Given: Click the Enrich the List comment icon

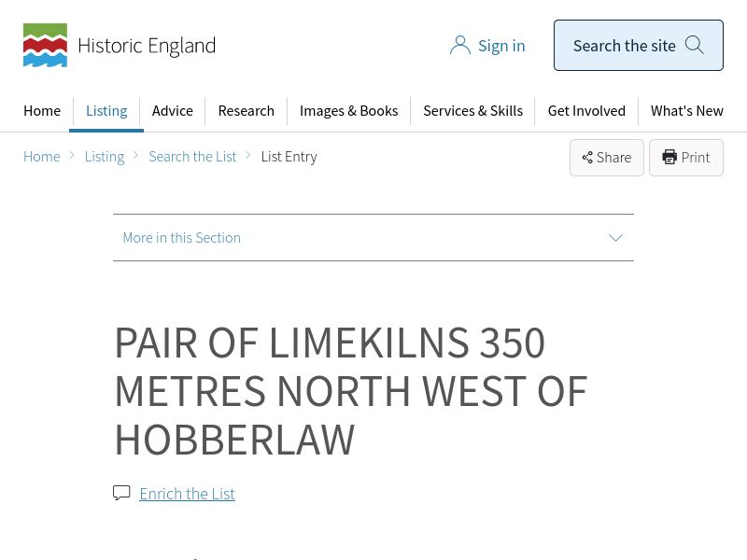Looking at the screenshot, I should click(121, 493).
